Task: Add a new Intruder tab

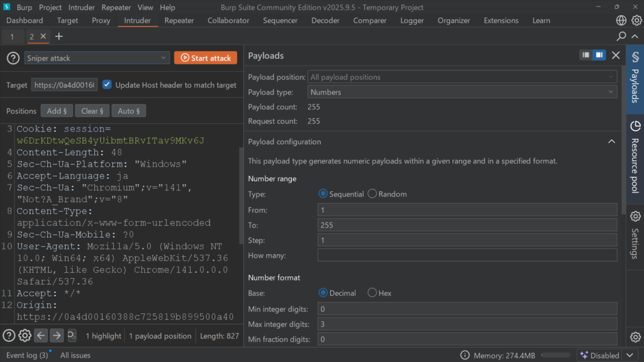Action: click(x=59, y=36)
